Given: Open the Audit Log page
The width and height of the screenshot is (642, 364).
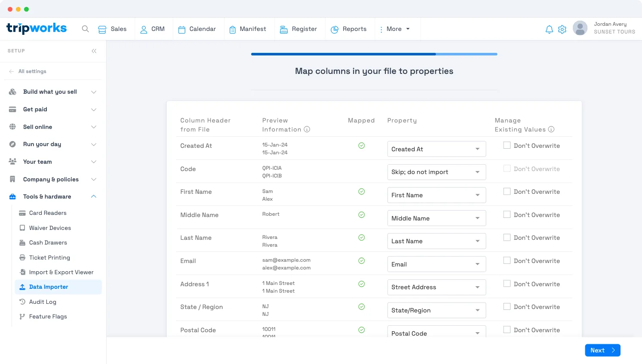Looking at the screenshot, I should click(x=43, y=302).
